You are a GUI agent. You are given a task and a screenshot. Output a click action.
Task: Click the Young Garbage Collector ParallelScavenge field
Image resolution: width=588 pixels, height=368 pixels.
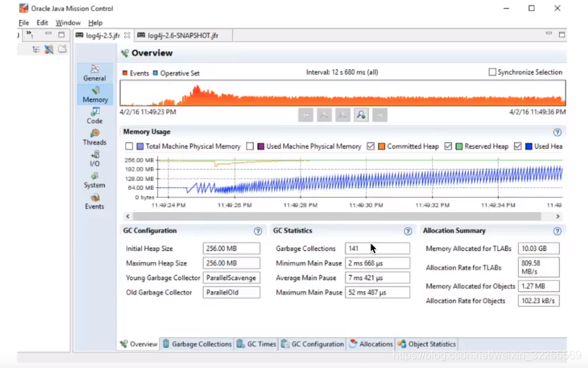pos(231,278)
